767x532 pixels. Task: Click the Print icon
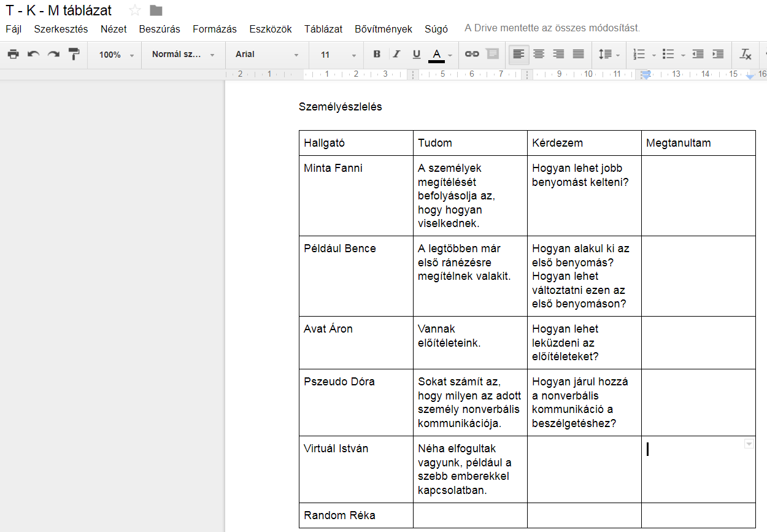pyautogui.click(x=13, y=54)
